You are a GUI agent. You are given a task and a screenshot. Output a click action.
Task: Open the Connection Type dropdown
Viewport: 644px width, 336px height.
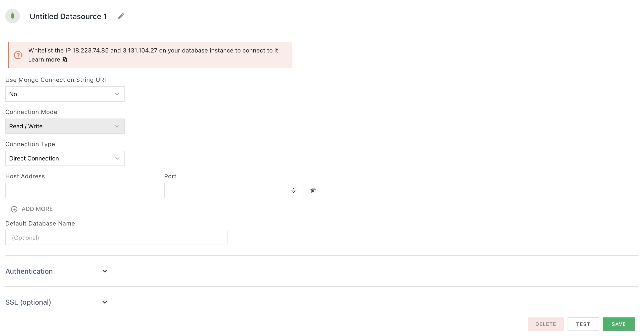click(65, 158)
